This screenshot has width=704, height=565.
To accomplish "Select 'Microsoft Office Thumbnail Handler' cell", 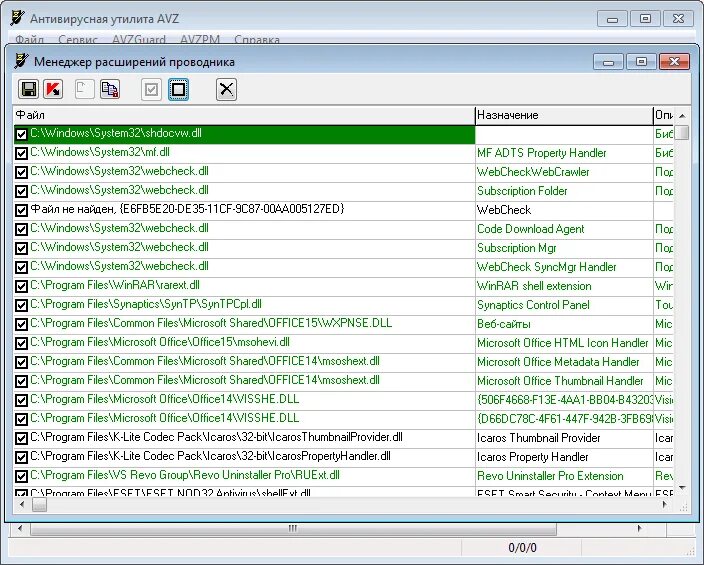I will 564,381.
